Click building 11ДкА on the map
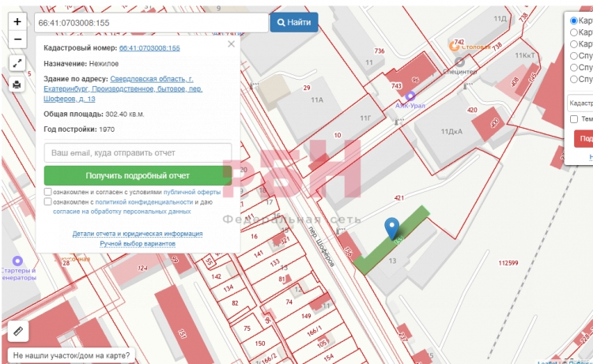593x364 pixels. coord(451,131)
